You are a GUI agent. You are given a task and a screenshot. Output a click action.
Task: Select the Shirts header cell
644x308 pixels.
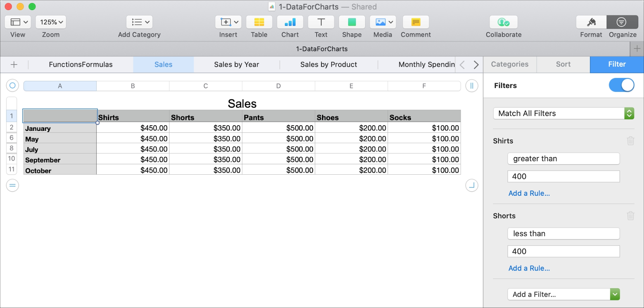133,116
